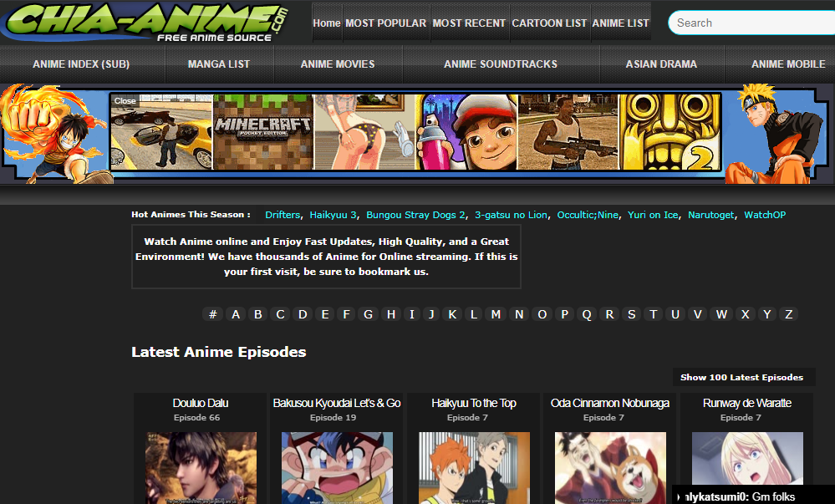Follow the Haikyuu 3 seasonal link
The width and height of the screenshot is (835, 504).
point(333,215)
